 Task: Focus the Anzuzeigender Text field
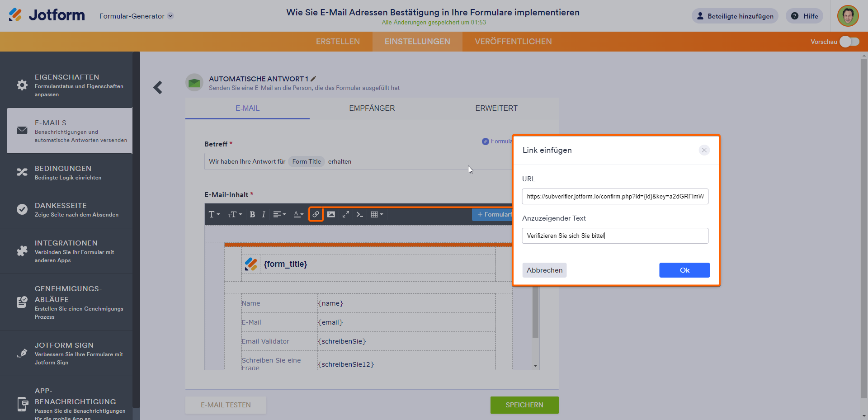pyautogui.click(x=615, y=236)
